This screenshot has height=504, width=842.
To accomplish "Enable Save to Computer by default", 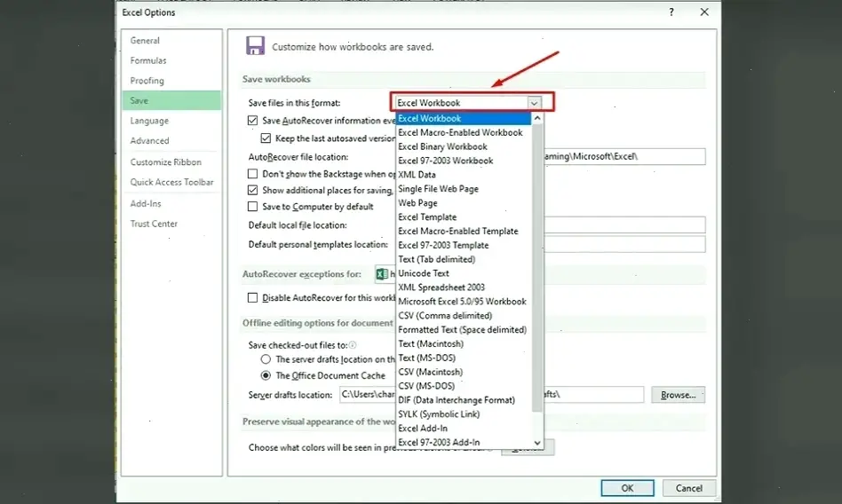I will [x=252, y=206].
